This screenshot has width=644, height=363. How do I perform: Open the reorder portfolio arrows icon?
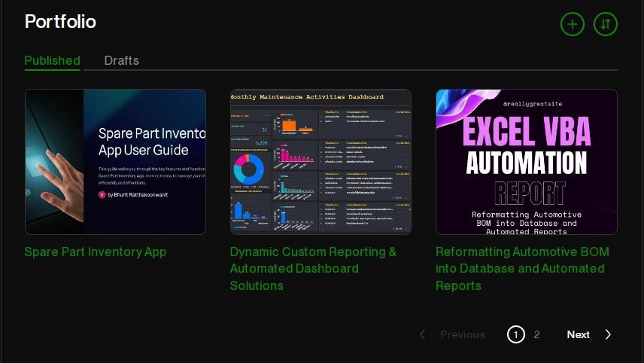606,24
